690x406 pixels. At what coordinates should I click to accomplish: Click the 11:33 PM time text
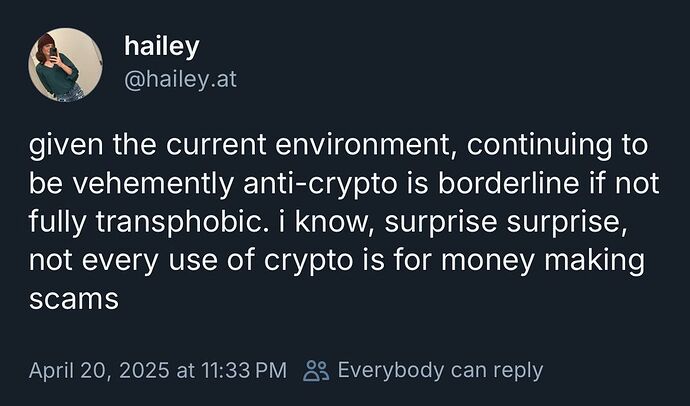click(x=245, y=370)
